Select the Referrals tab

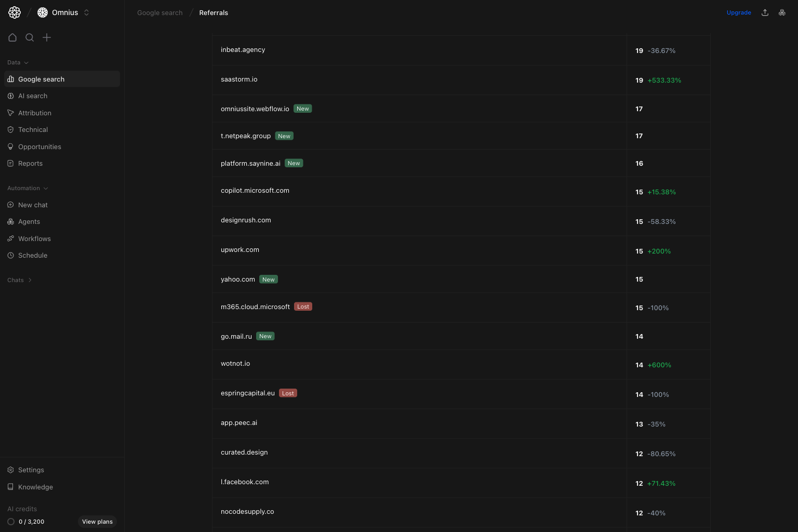pyautogui.click(x=214, y=12)
